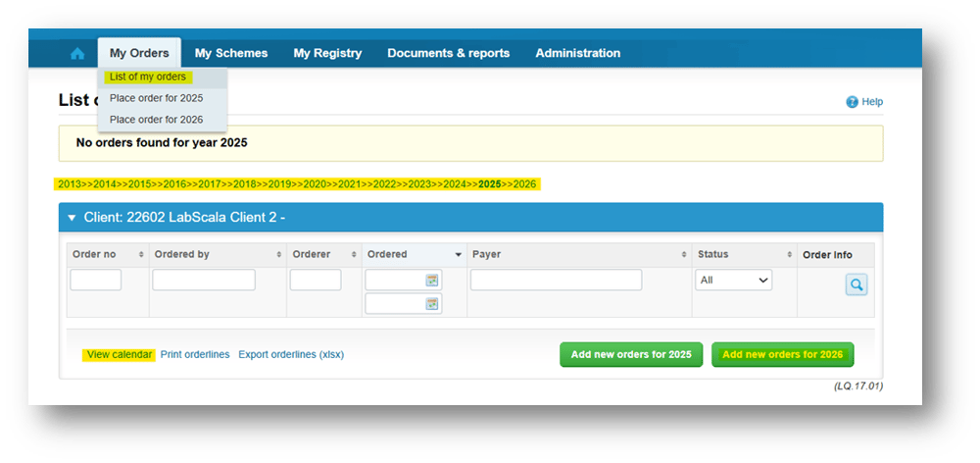Open the Status filter dropdown

tap(733, 281)
